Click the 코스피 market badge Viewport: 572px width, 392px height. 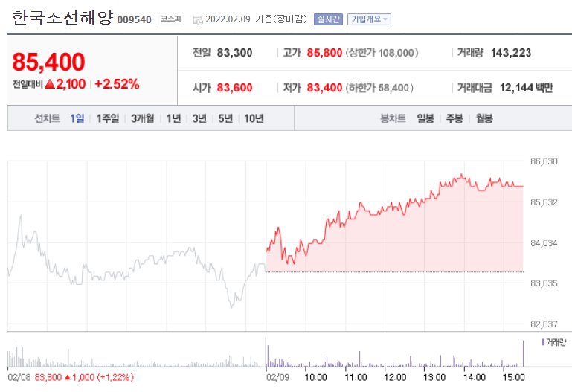point(171,19)
